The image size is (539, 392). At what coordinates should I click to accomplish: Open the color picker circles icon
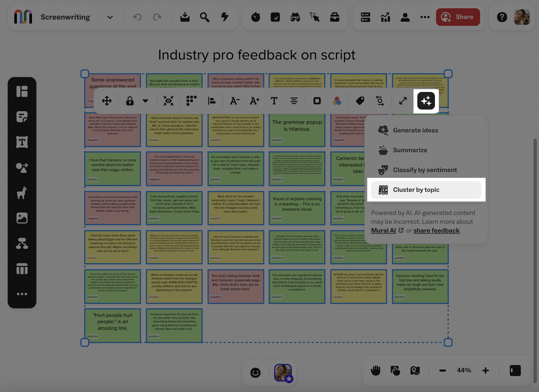(337, 101)
